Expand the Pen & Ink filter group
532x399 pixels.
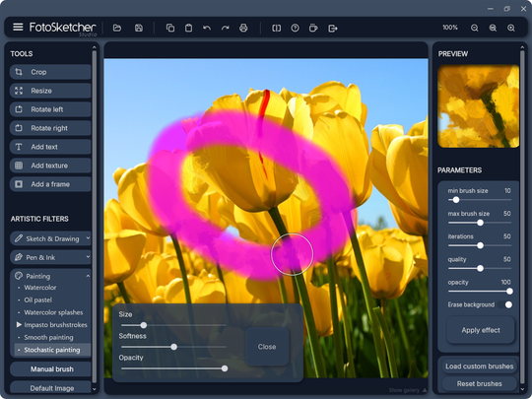(x=50, y=257)
